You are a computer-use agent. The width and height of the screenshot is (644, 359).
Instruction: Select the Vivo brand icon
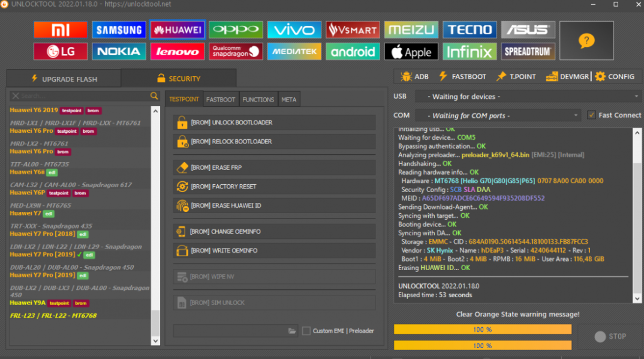(x=294, y=29)
